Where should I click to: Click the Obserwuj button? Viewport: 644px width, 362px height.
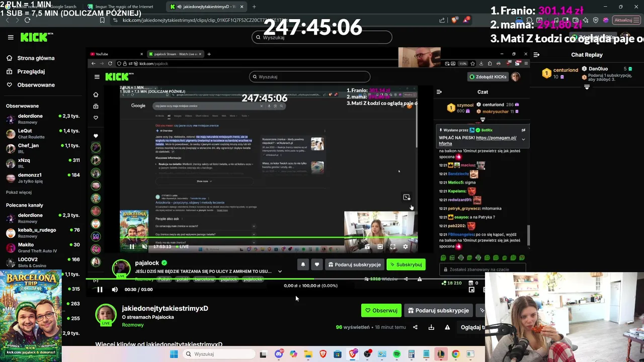click(x=381, y=310)
